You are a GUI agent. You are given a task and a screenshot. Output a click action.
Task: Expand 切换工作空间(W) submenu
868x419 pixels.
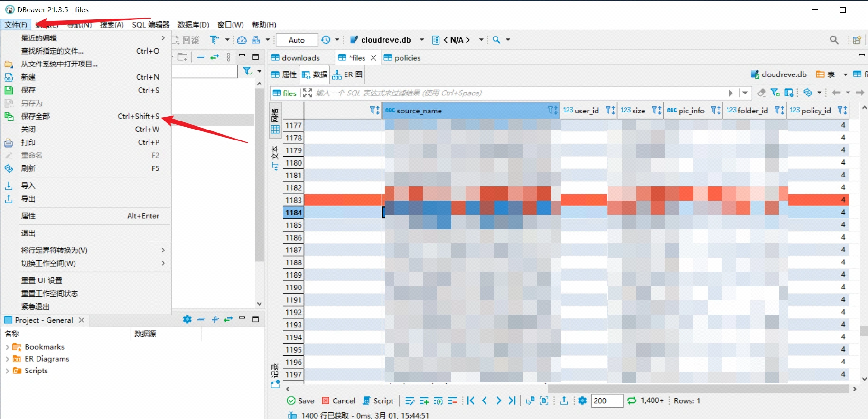click(85, 263)
